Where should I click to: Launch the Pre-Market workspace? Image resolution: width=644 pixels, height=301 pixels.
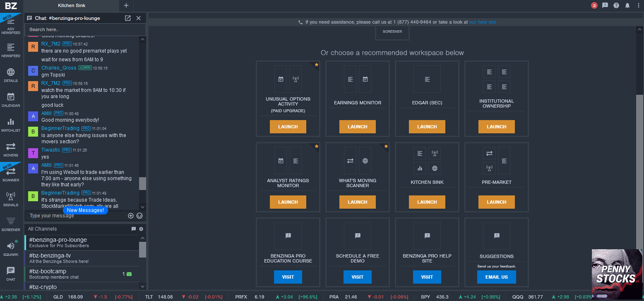497,202
